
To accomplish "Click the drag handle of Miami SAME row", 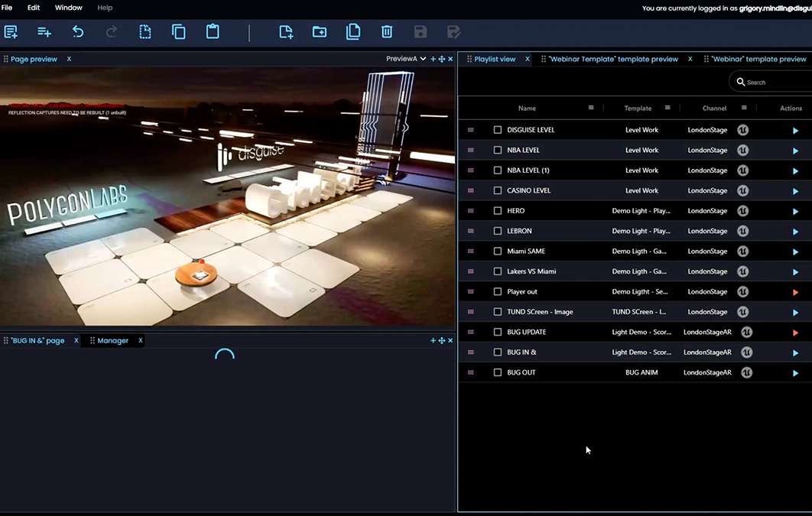I will (471, 251).
